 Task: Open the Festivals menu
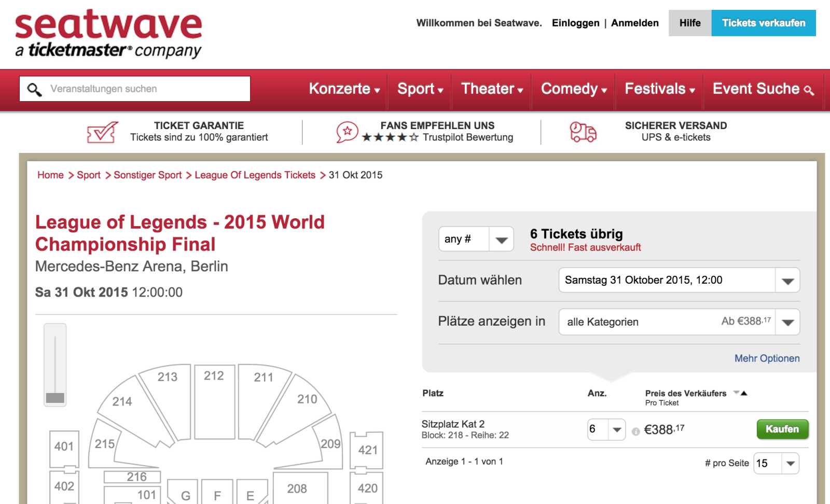click(x=659, y=89)
